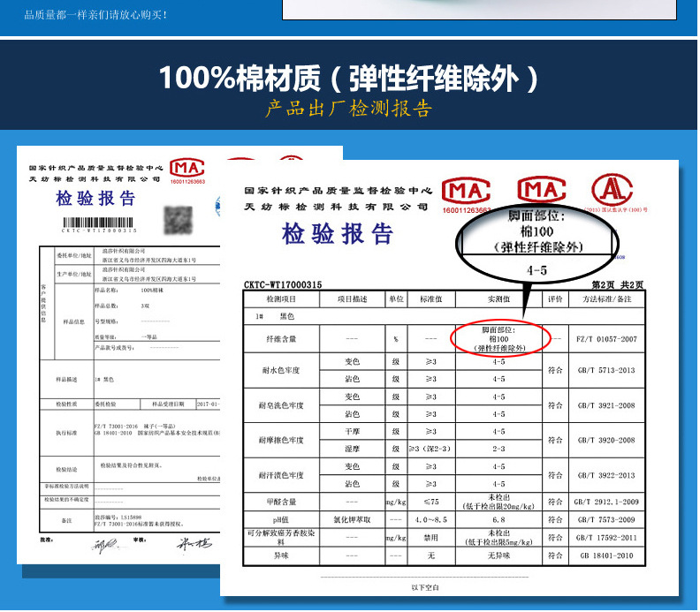
Task: Click the standard "GB/T 5713-2013"
Action: (x=606, y=370)
